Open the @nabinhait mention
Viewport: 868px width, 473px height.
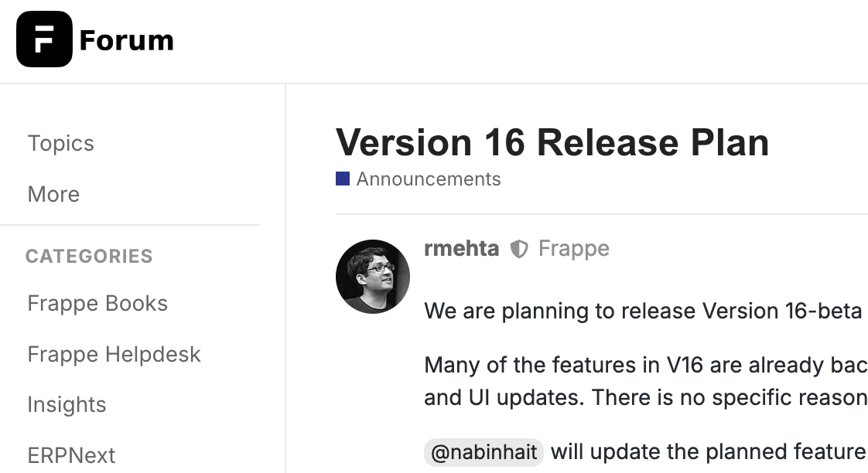[484, 451]
